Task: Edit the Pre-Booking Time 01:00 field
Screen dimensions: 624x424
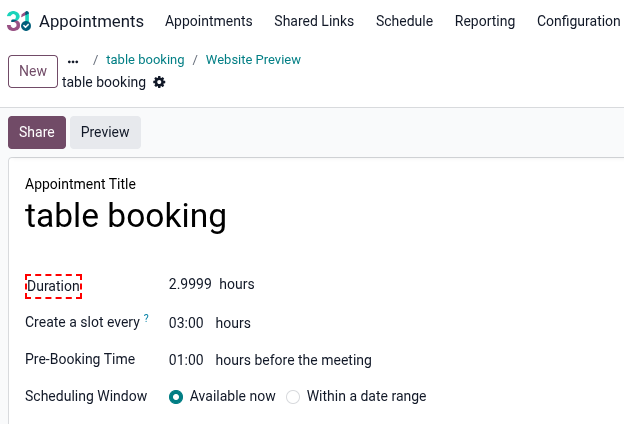Action: click(x=186, y=360)
